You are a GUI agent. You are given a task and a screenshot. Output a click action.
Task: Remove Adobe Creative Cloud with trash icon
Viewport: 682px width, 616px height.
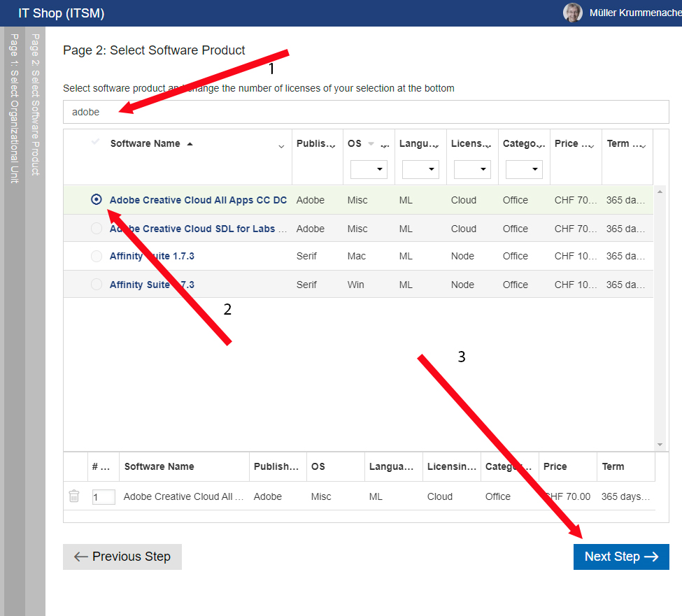pos(74,496)
